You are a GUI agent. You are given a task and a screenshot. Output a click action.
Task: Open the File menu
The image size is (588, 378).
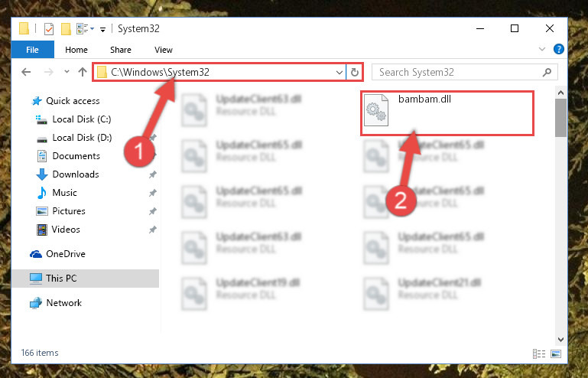tap(32, 50)
